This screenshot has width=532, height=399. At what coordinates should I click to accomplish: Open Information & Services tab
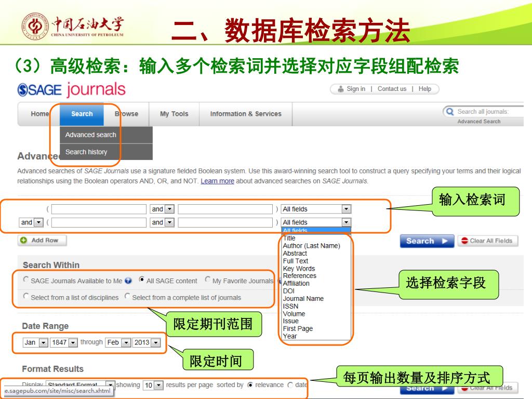pos(246,114)
